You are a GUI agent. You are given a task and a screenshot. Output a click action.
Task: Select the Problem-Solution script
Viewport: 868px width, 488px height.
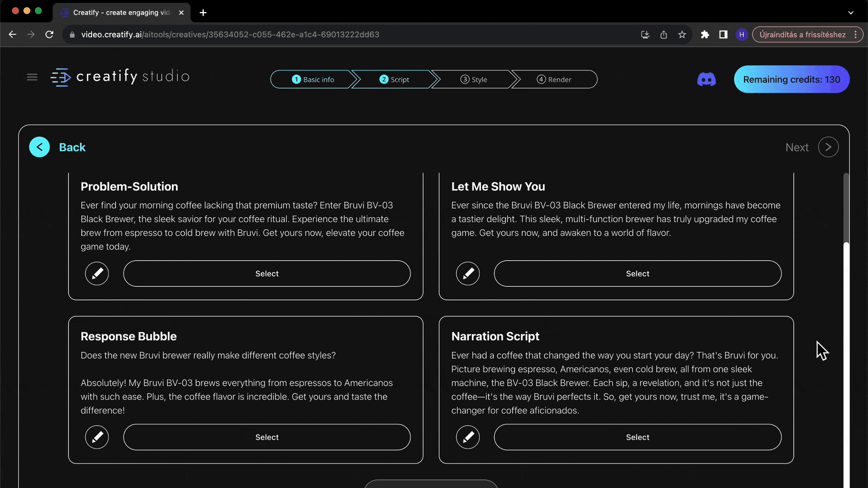pyautogui.click(x=267, y=273)
